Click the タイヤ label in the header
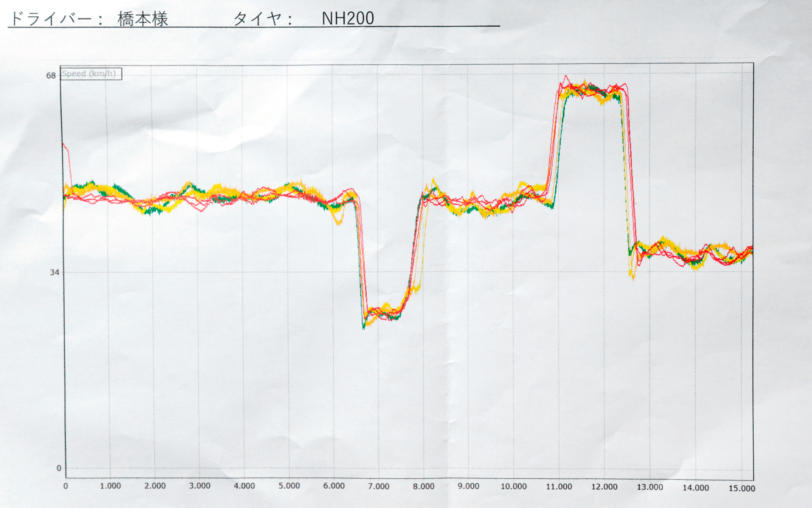The image size is (812, 508). tap(258, 19)
